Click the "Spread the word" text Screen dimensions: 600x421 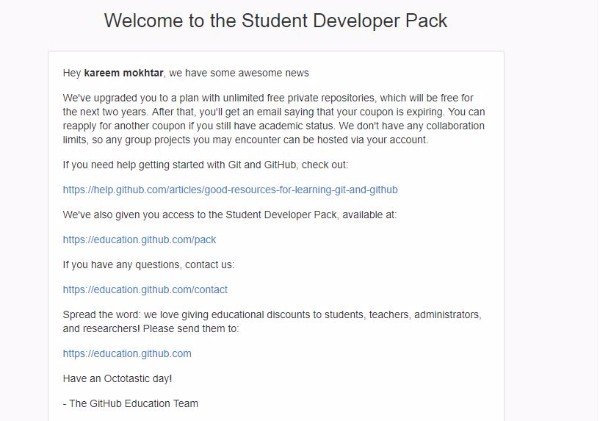click(97, 314)
